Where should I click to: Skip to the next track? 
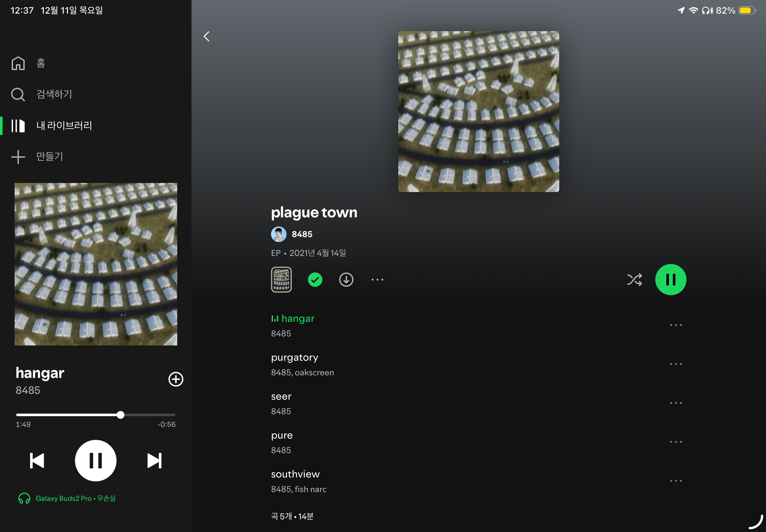point(154,461)
